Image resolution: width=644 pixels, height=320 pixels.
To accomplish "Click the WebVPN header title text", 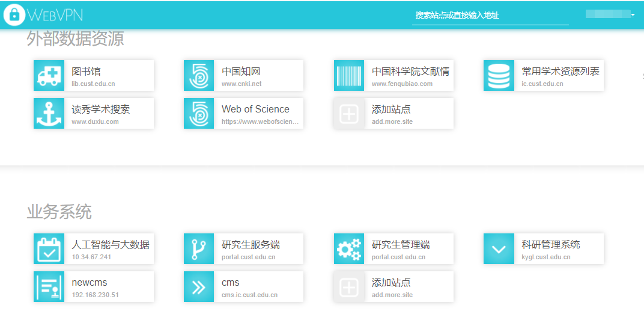I will (55, 15).
